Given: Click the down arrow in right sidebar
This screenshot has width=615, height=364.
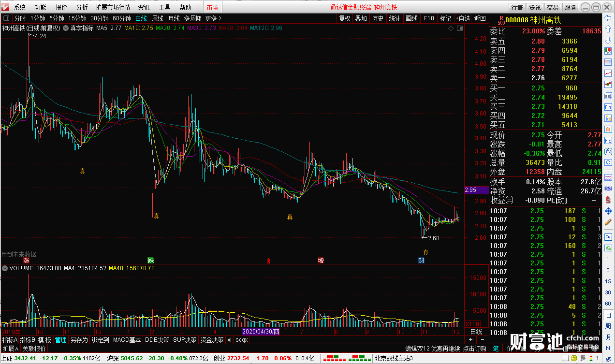Looking at the screenshot, I should (x=608, y=40).
